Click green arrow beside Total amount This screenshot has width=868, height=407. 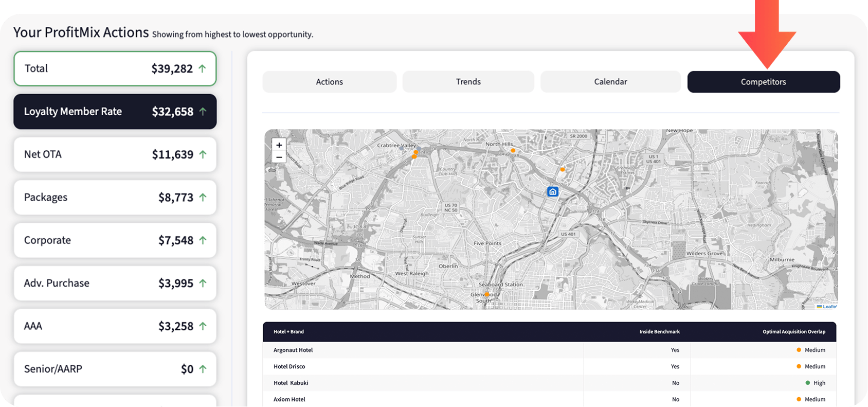coord(202,68)
